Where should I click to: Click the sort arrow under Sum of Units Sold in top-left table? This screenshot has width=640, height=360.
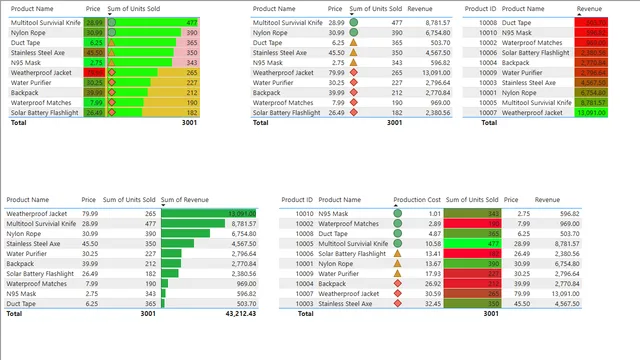click(x=110, y=14)
